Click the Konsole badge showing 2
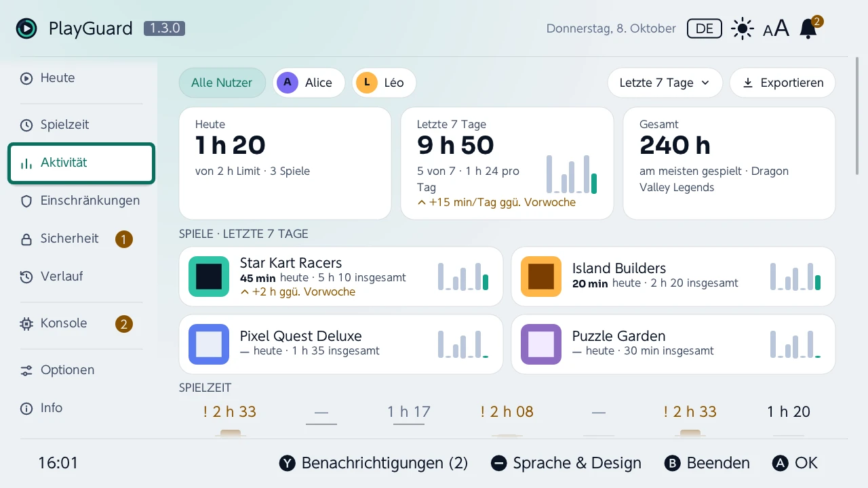The image size is (868, 488). coord(123,324)
